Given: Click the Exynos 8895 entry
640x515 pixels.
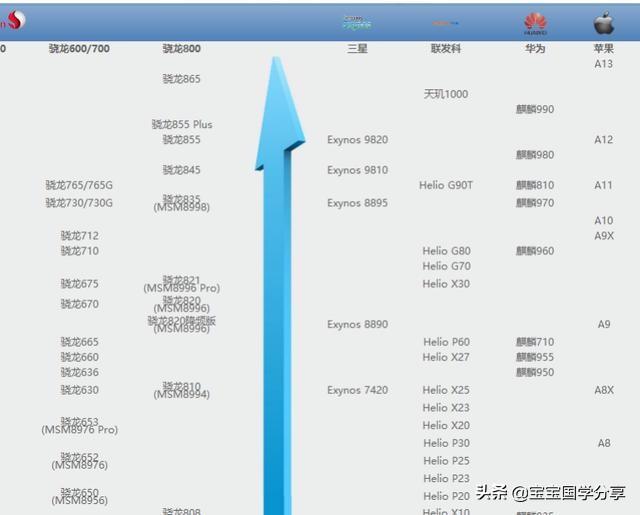Looking at the screenshot, I should pos(358,203).
